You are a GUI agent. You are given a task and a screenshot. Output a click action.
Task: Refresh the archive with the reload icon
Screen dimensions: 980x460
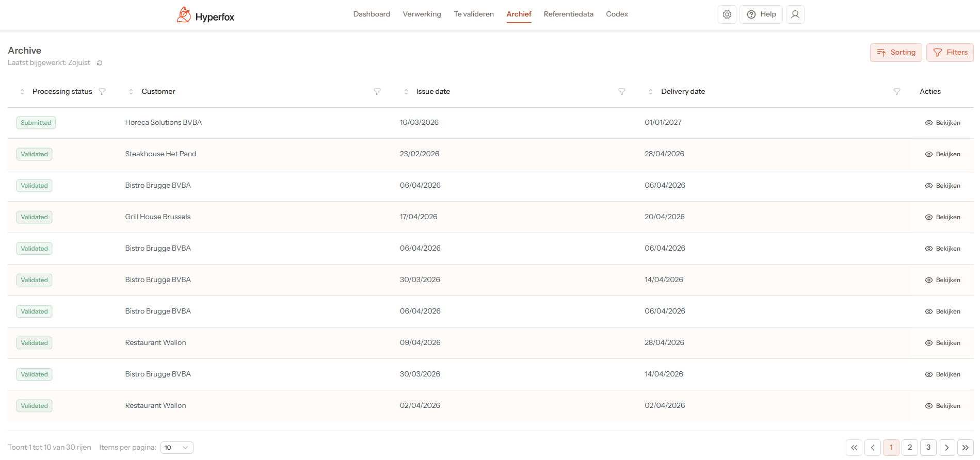click(x=100, y=63)
